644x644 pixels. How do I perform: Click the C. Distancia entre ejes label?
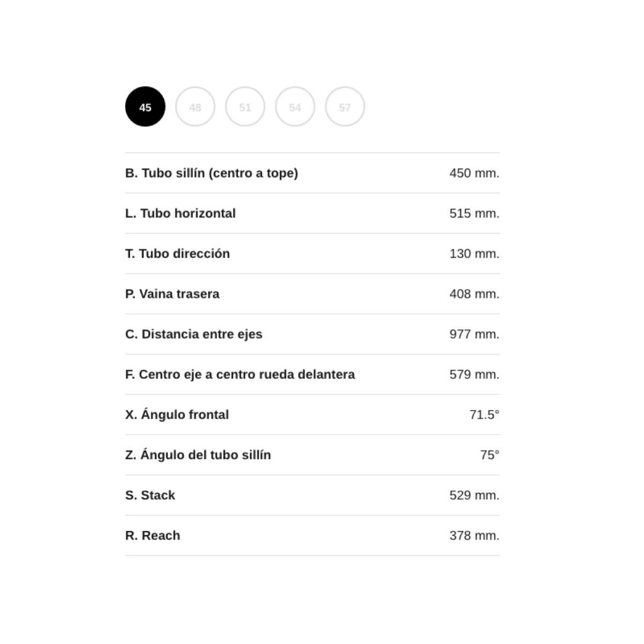194,334
